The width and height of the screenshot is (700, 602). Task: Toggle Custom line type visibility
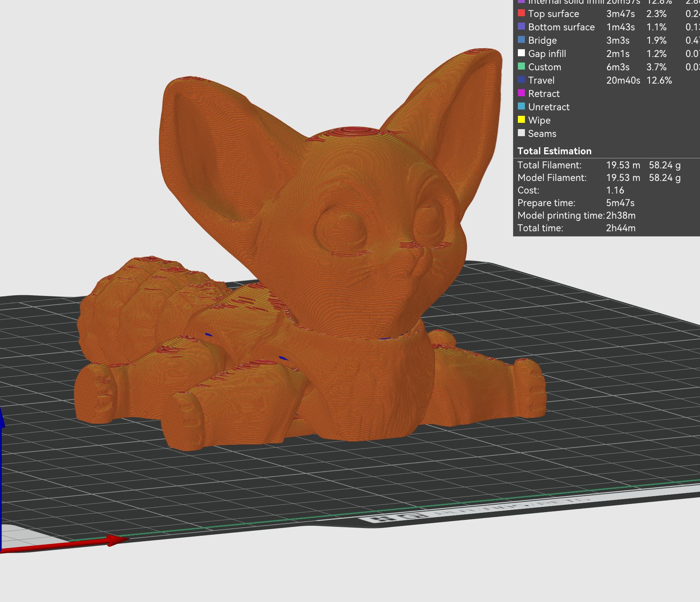tap(545, 67)
